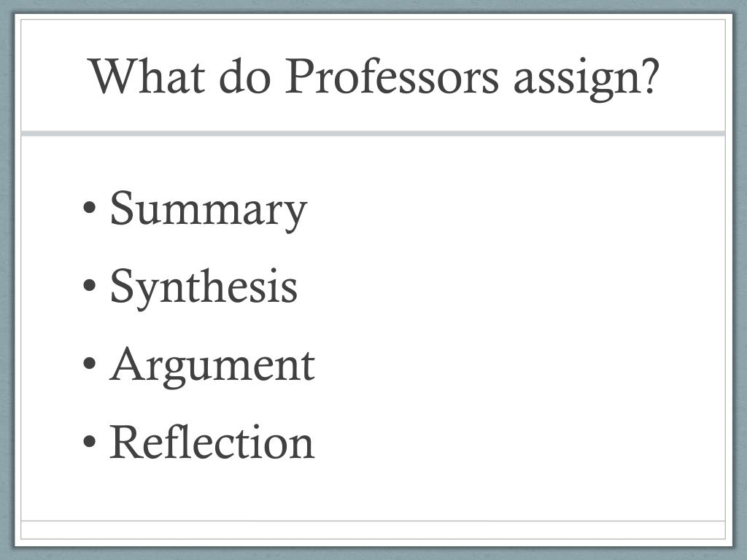The image size is (747, 560).
Task: Click the empty footer strip at slide bottom
Action: point(373,530)
